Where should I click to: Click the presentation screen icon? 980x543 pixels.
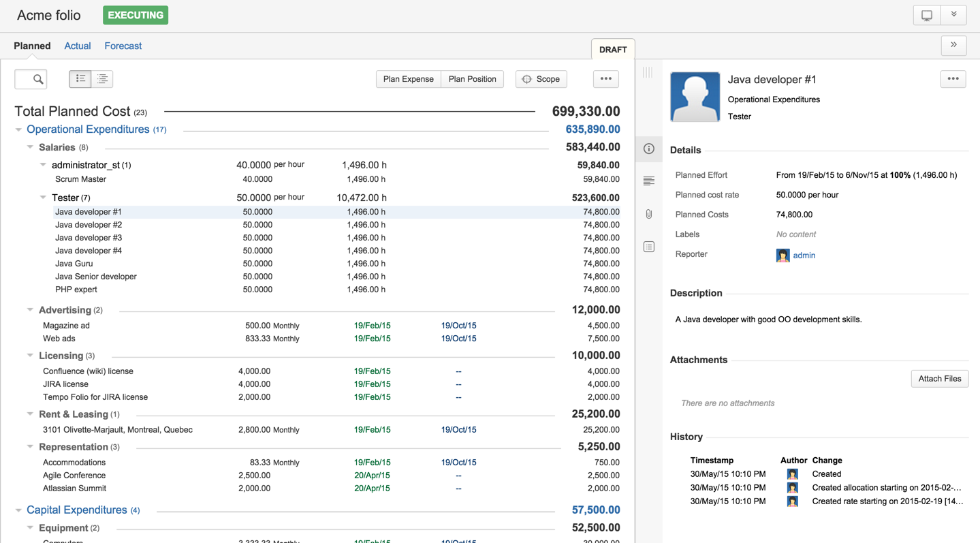point(927,15)
